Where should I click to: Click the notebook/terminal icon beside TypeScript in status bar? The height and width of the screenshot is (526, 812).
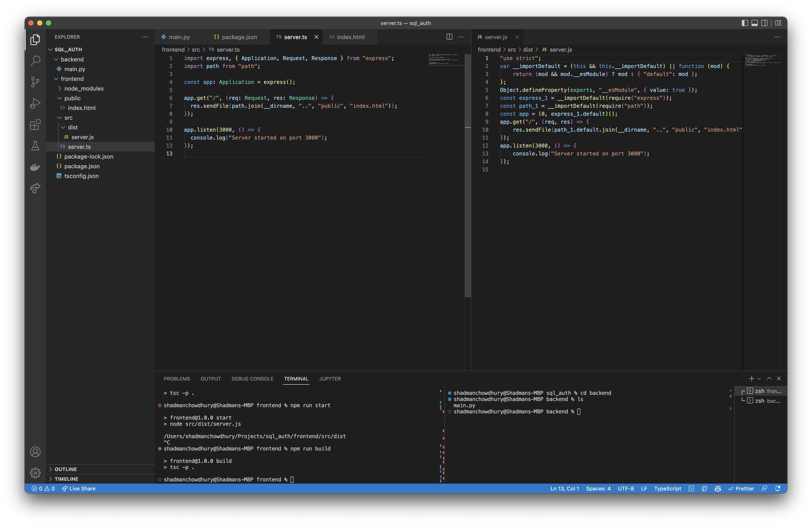coord(691,488)
